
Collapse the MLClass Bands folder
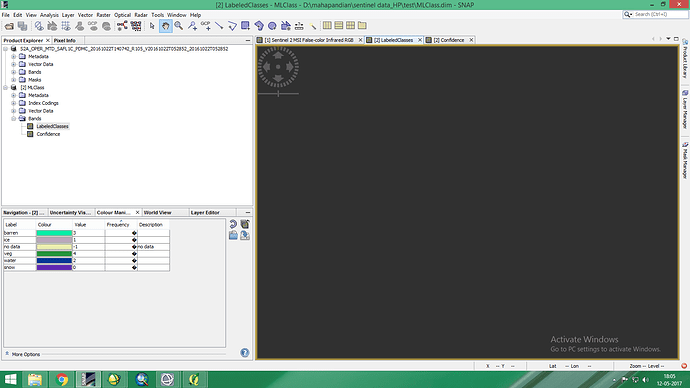pyautogui.click(x=14, y=119)
